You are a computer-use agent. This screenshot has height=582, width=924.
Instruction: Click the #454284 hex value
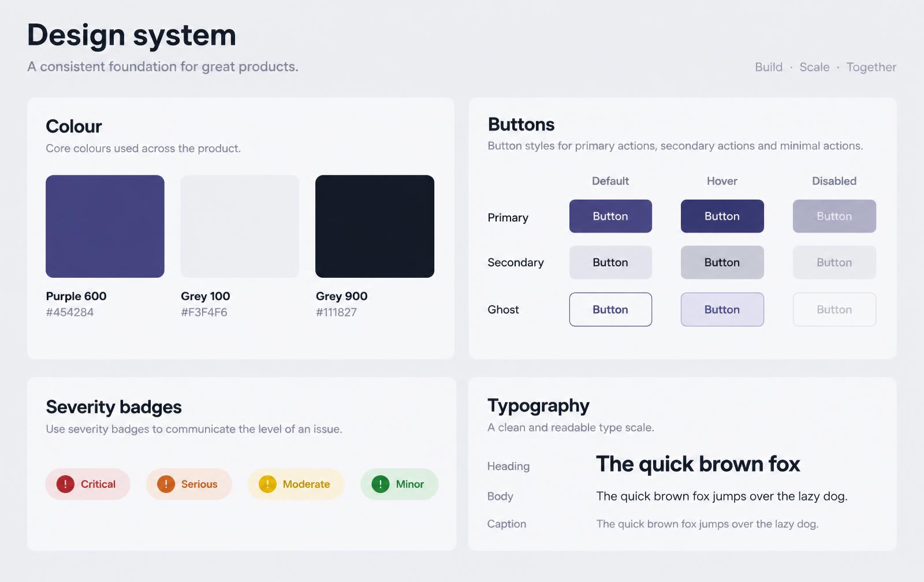point(70,312)
